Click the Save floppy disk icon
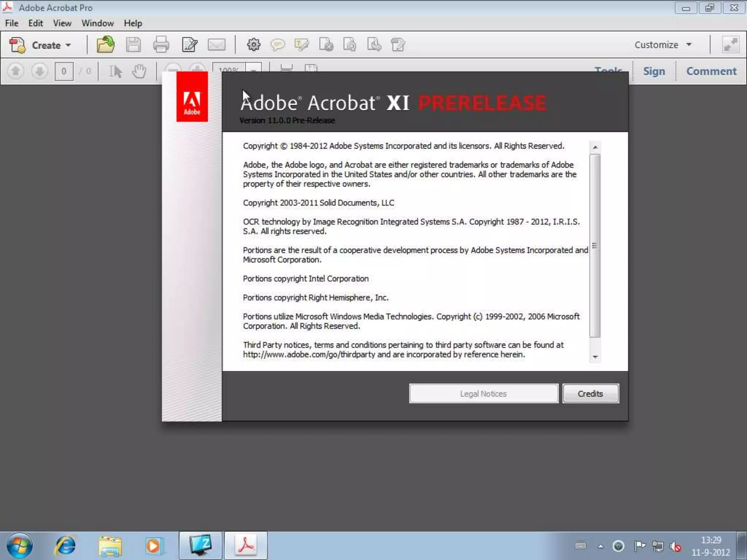 point(133,45)
